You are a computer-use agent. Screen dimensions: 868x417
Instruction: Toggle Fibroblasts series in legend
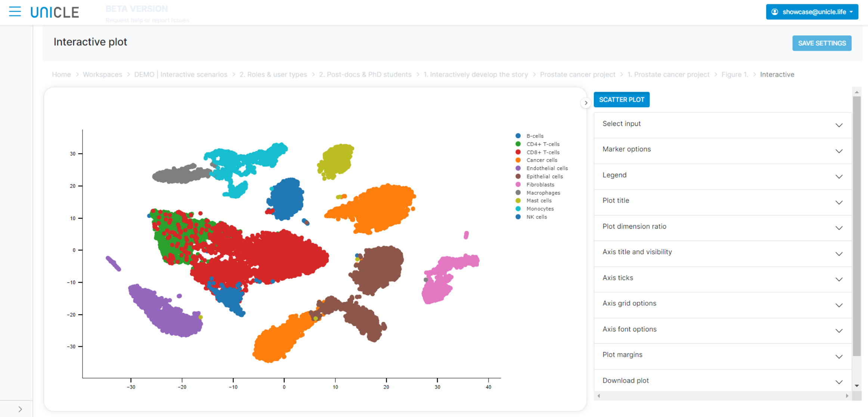click(x=540, y=185)
